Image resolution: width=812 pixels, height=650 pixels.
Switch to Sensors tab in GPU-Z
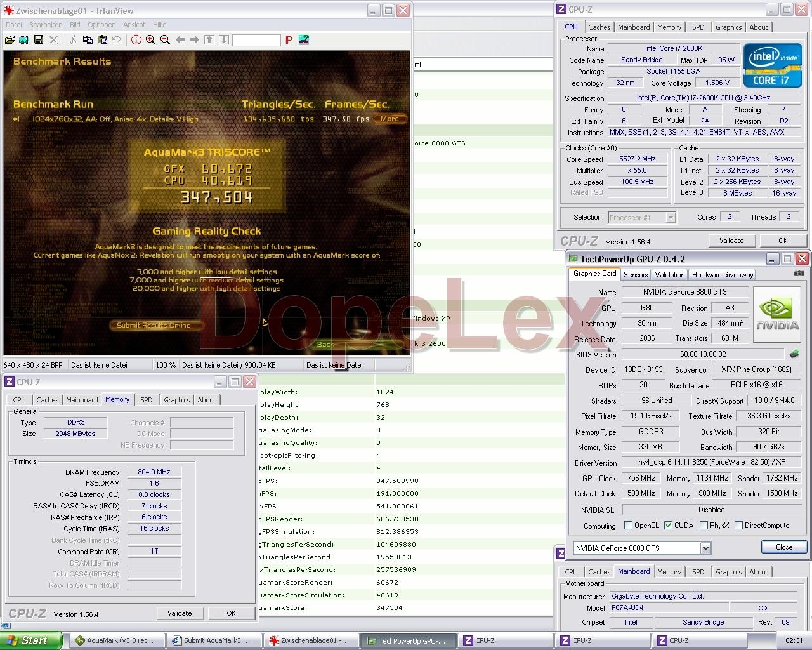point(636,275)
